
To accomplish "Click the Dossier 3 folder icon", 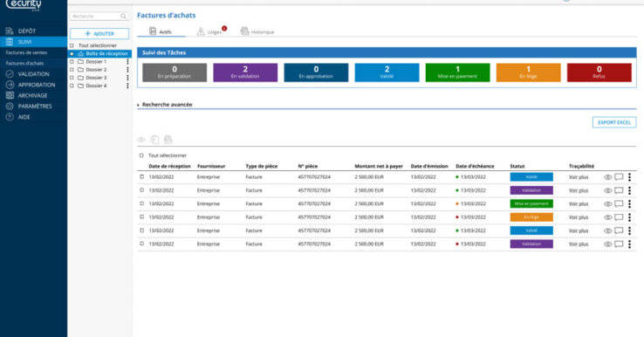I will pyautogui.click(x=81, y=78).
